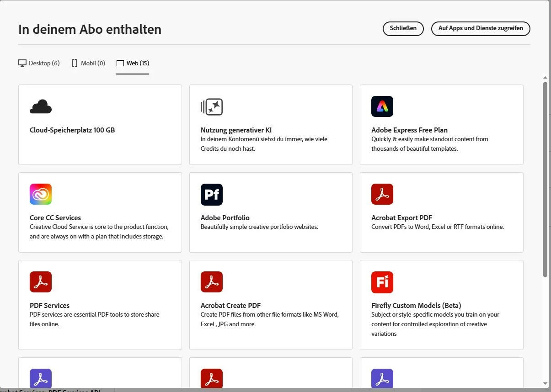Click the In deinem Abo enthalten heading
This screenshot has width=551, height=392.
[90, 30]
